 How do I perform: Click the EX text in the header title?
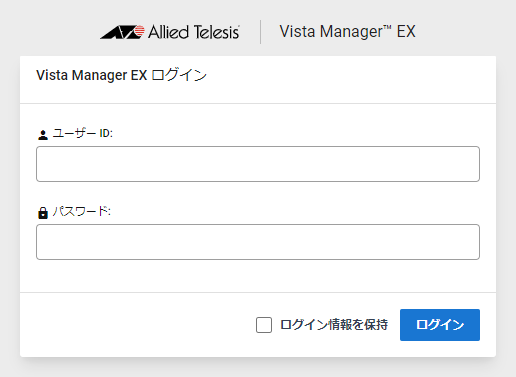406,32
